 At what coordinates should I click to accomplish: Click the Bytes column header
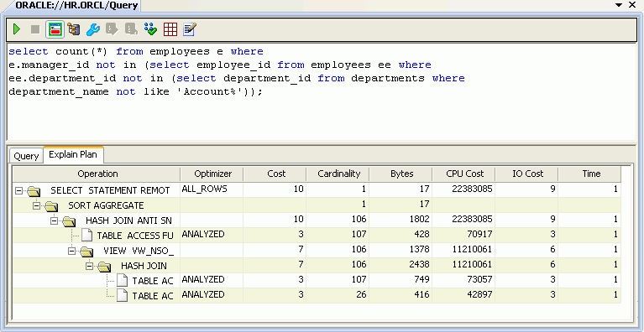[x=401, y=174]
